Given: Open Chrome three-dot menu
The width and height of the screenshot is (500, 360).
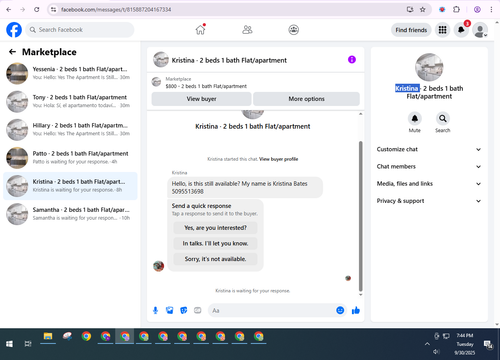Looking at the screenshot, I should pyautogui.click(x=491, y=9).
